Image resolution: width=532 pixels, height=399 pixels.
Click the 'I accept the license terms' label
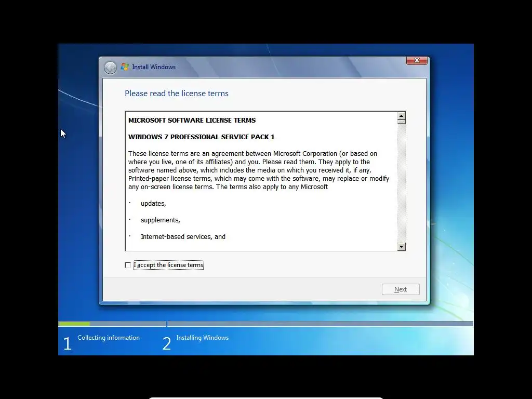point(169,265)
